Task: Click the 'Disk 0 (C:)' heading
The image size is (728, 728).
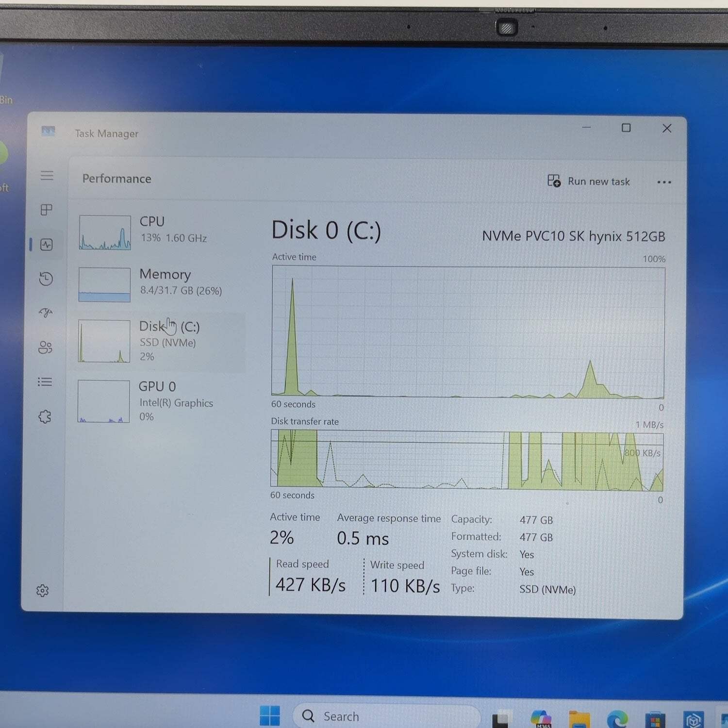Action: (x=326, y=231)
